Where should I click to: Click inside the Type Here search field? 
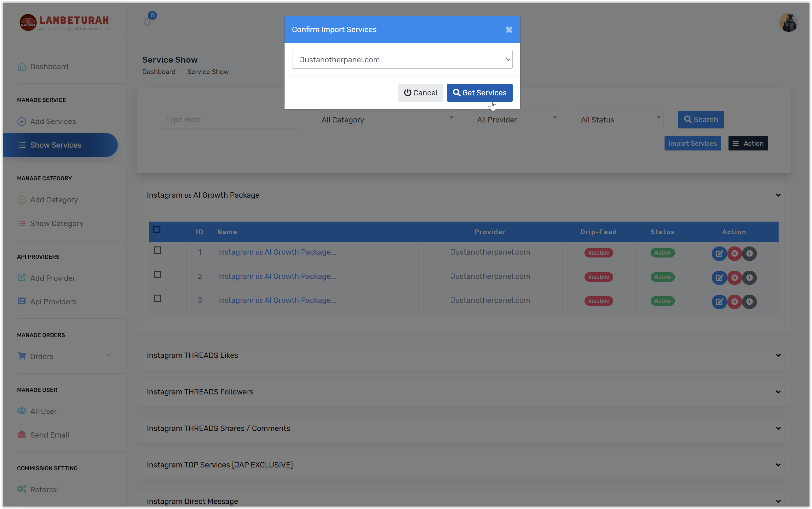(x=230, y=120)
